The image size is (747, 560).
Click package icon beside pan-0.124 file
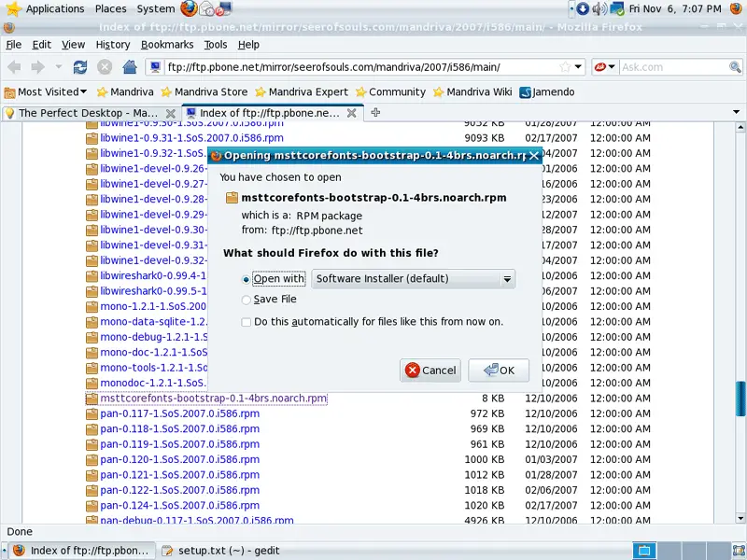(92, 506)
